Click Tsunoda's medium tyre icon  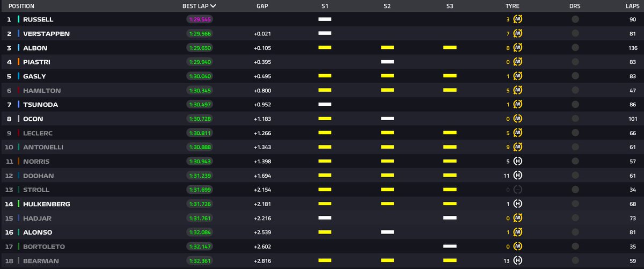pyautogui.click(x=518, y=105)
